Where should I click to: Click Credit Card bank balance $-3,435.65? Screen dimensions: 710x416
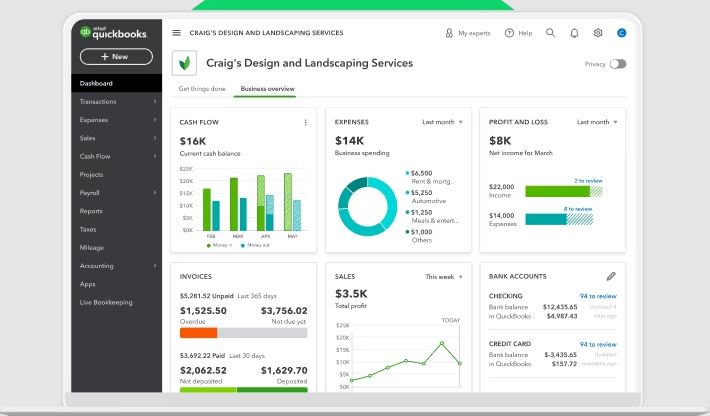[x=561, y=355]
